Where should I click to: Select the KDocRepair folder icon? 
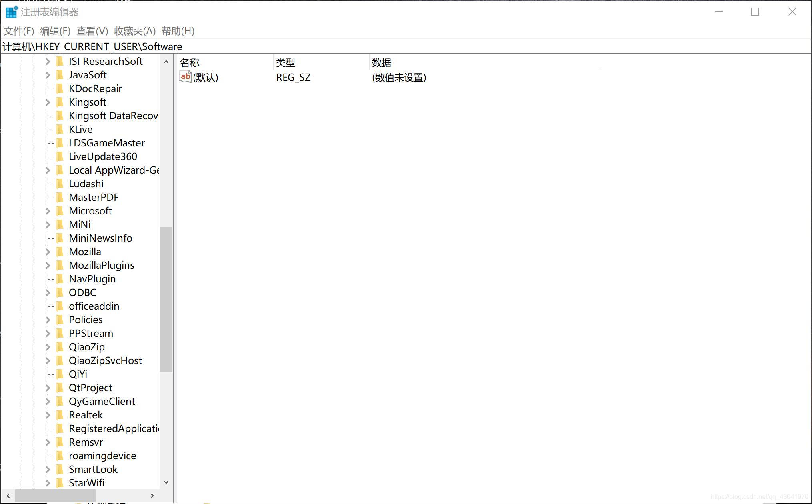click(x=60, y=89)
